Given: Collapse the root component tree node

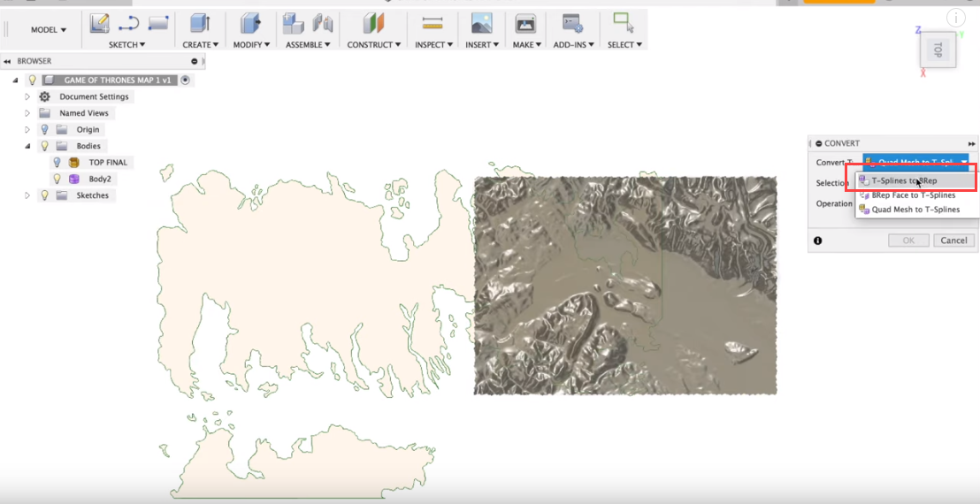Looking at the screenshot, I should click(x=15, y=80).
